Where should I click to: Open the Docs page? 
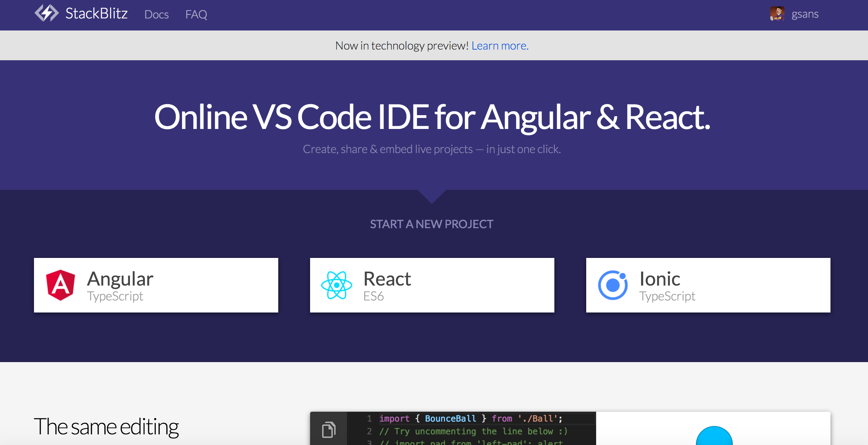pos(156,15)
